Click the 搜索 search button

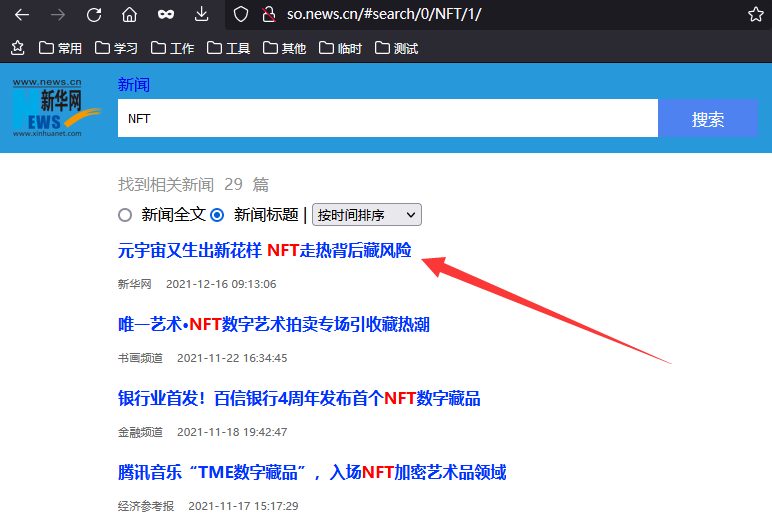[708, 118]
